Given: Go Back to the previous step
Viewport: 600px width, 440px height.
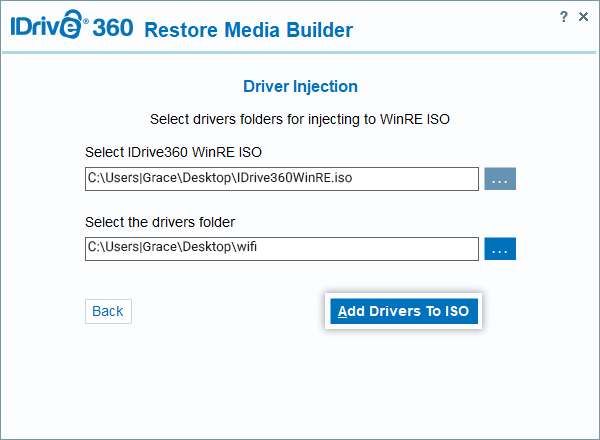Looking at the screenshot, I should pyautogui.click(x=108, y=311).
